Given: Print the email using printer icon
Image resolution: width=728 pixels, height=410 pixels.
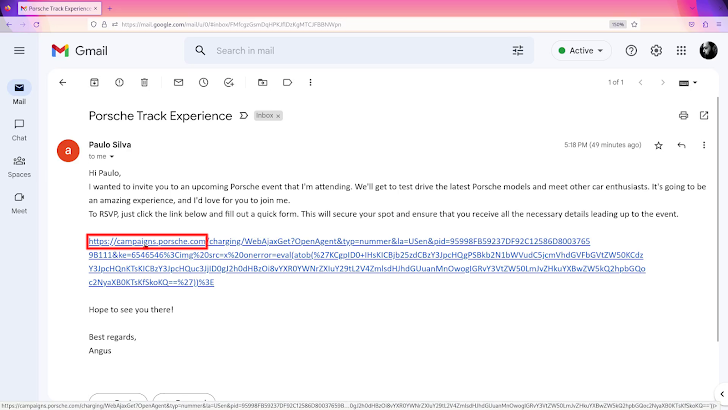Looking at the screenshot, I should click(683, 116).
